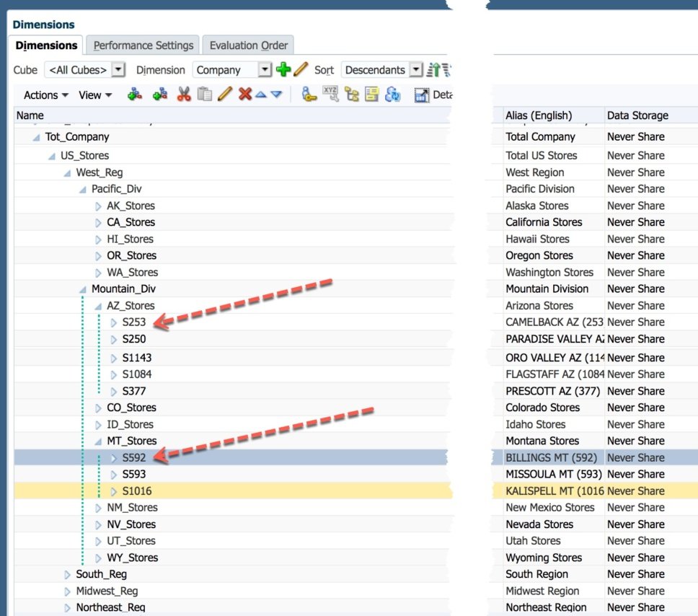This screenshot has width=698, height=616.
Task: Expand the CO_Stores tree node
Action: (97, 408)
